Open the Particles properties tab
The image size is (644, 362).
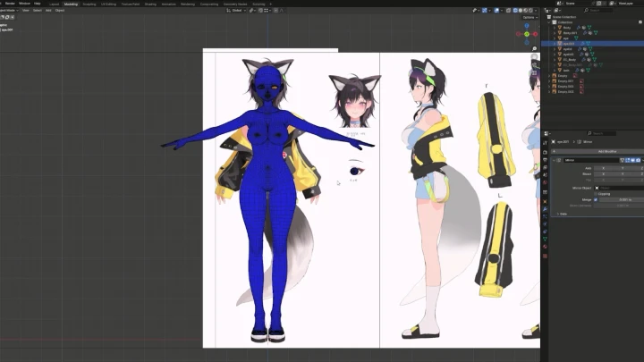(x=545, y=216)
